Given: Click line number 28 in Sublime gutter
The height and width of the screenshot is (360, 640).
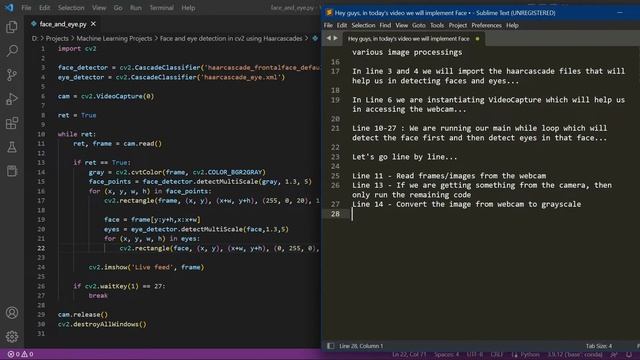Looking at the screenshot, I should (x=335, y=214).
